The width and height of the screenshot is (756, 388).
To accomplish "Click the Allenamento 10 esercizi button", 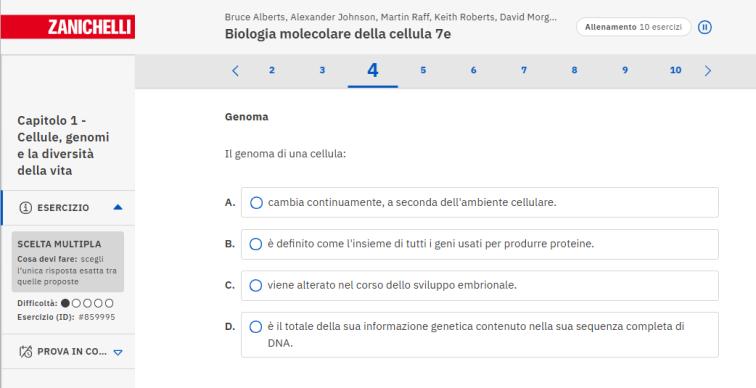I will point(634,27).
